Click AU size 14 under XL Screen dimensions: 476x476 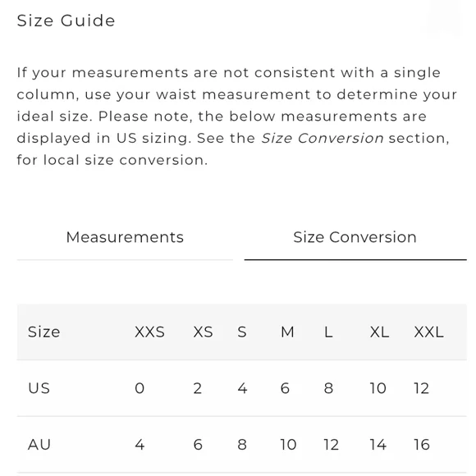(378, 445)
